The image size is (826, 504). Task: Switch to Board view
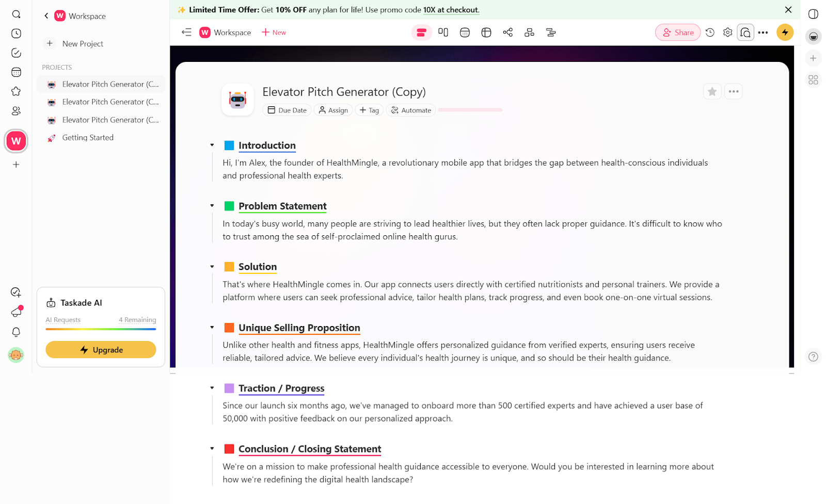click(443, 32)
